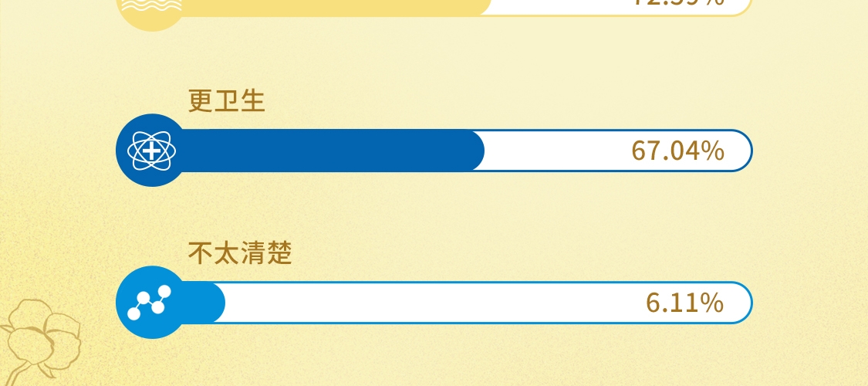868x386 pixels.
Task: Click the percent sign after 67.04
Action: (x=714, y=151)
